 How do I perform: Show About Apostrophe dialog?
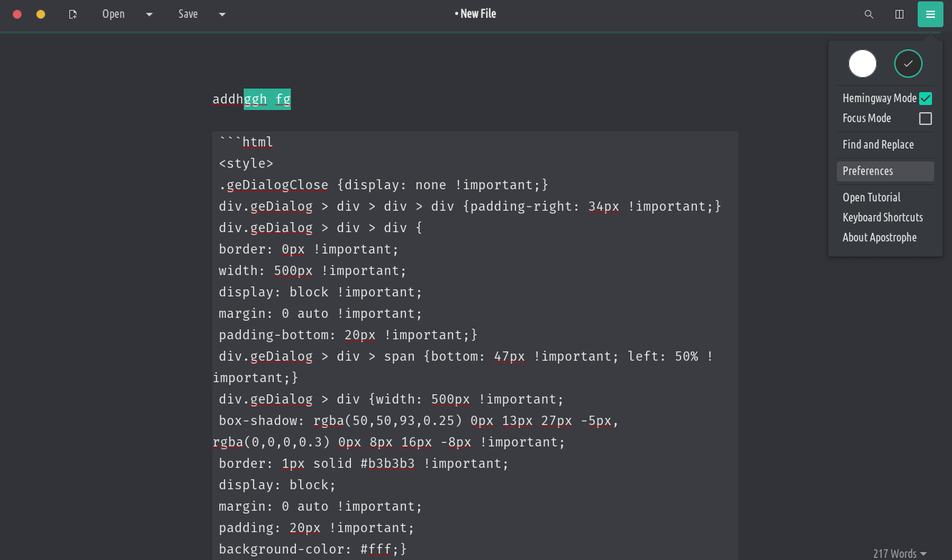coord(879,238)
